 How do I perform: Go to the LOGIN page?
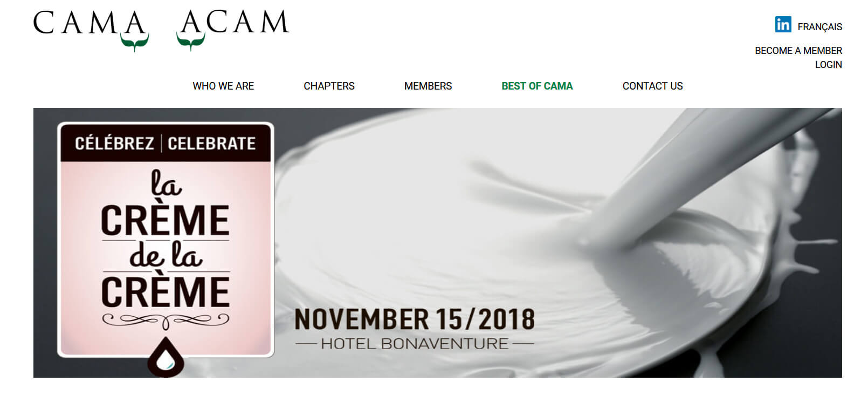pos(828,65)
